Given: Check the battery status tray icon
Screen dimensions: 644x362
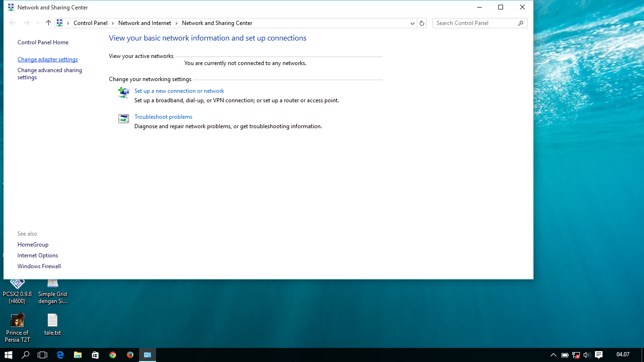Looking at the screenshot, I should [565, 355].
